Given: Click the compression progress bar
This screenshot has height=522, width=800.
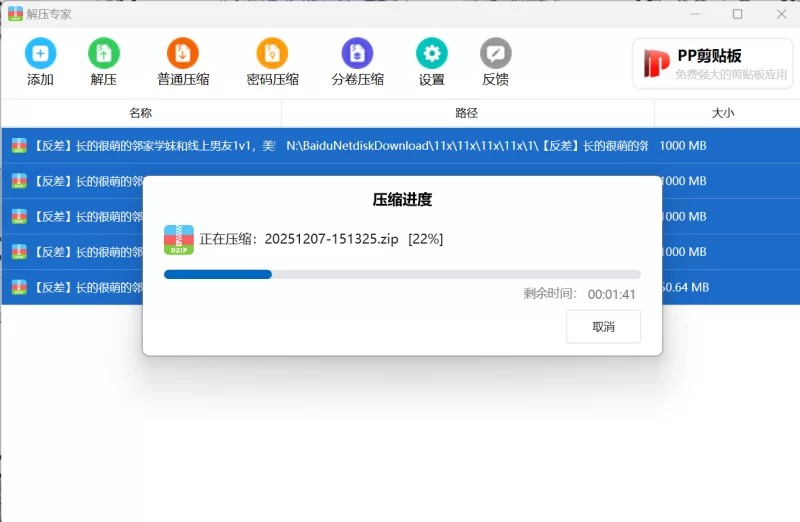Looking at the screenshot, I should [402, 274].
